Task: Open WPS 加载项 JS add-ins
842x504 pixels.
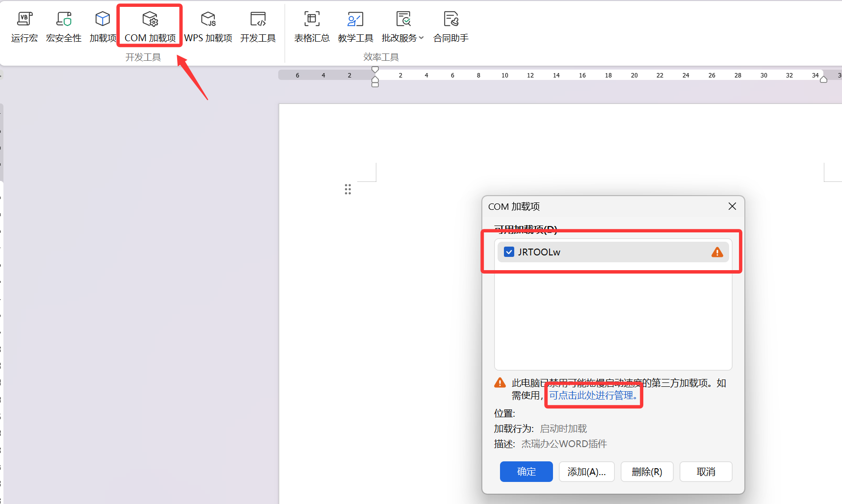Action: pyautogui.click(x=208, y=27)
